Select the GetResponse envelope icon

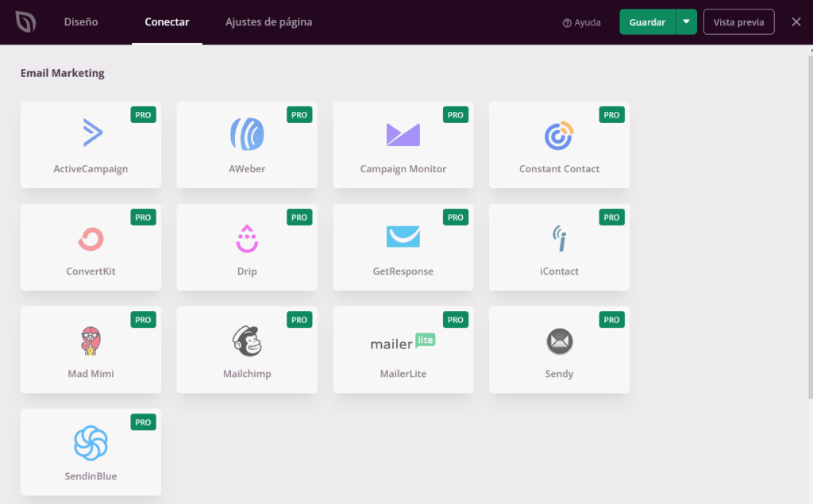point(403,236)
